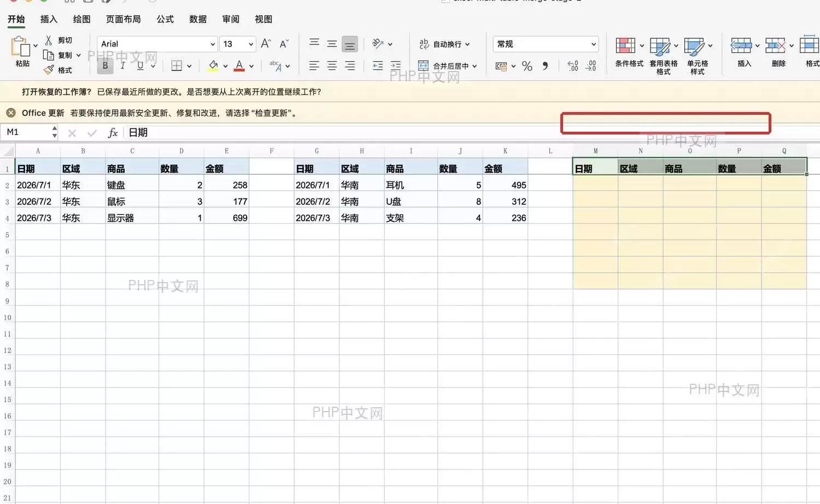
Task: Click Merge and Center 合并后居中 button
Action: (443, 66)
